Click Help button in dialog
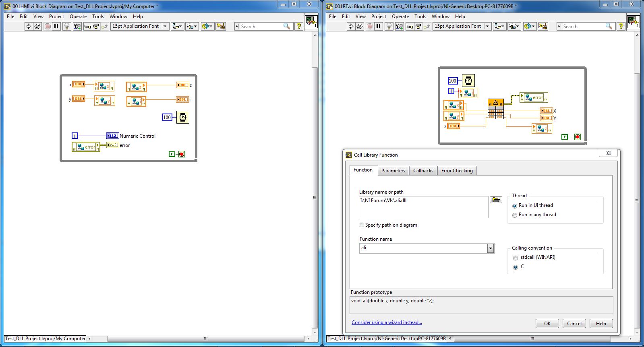This screenshot has height=347, width=644. click(x=601, y=324)
